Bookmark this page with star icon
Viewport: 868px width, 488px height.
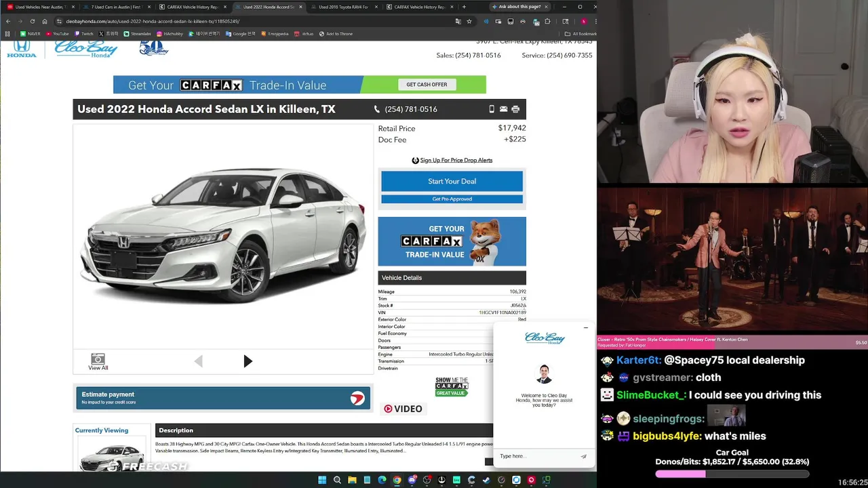pyautogui.click(x=469, y=21)
